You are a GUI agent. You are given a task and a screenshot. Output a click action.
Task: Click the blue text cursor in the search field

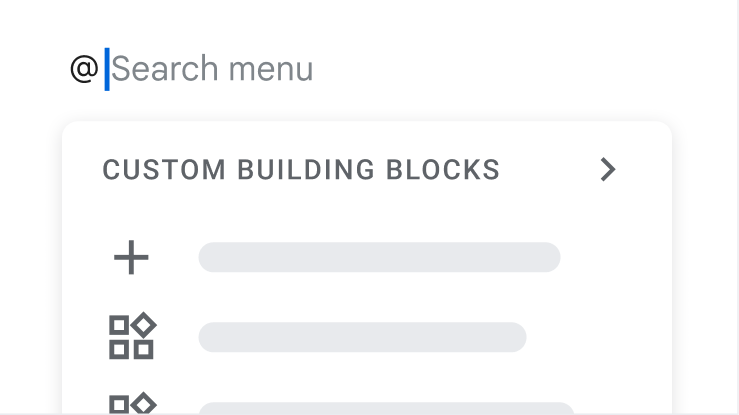pos(107,69)
